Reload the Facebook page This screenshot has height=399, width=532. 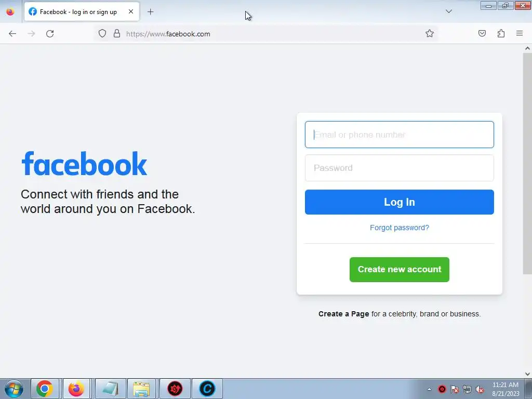tap(50, 34)
